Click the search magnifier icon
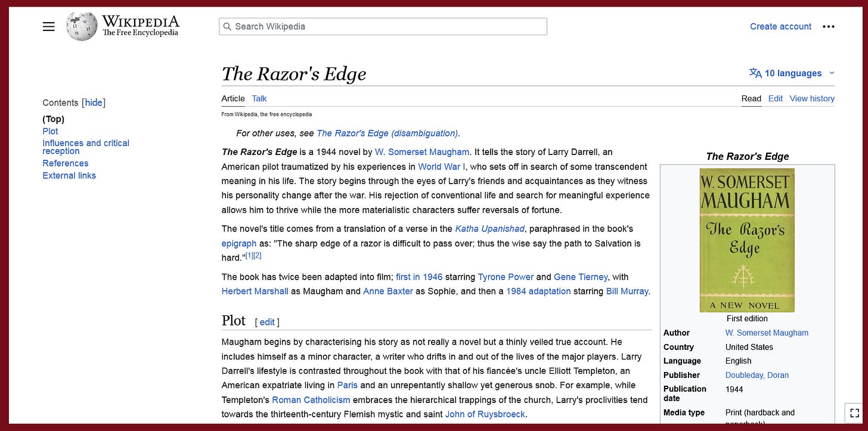The image size is (868, 431). click(x=227, y=26)
